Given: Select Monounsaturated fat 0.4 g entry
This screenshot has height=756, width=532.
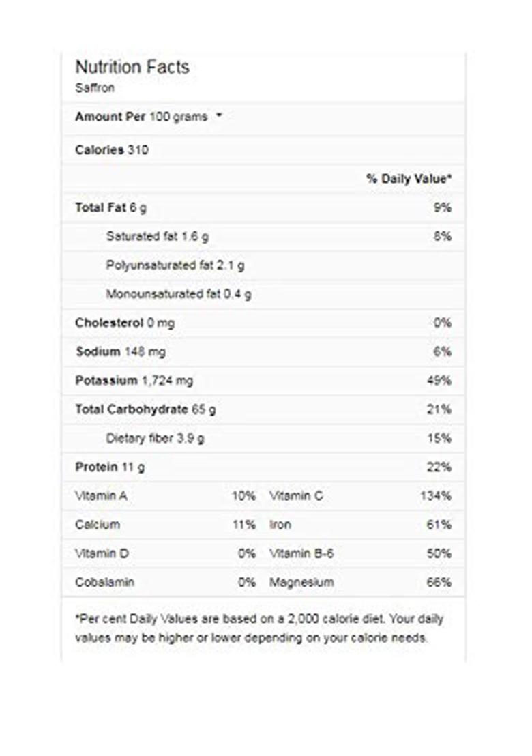Looking at the screenshot, I should point(179,295).
